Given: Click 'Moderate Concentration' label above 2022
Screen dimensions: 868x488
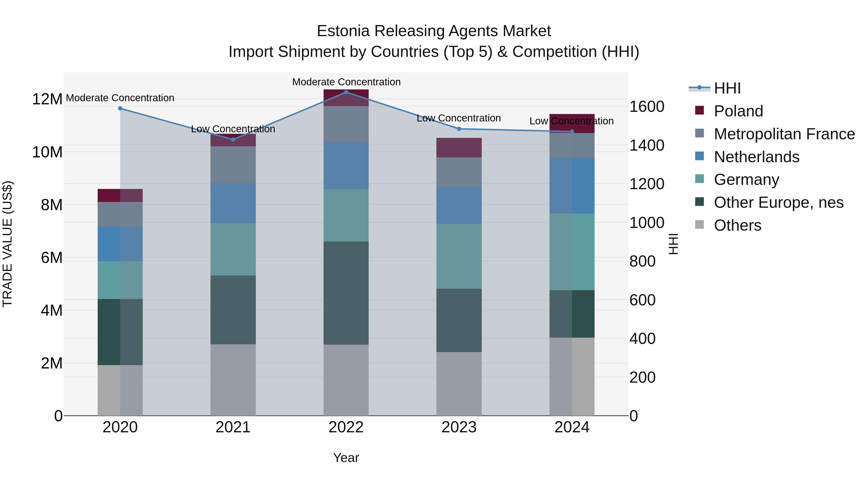Looking at the screenshot, I should tap(346, 82).
